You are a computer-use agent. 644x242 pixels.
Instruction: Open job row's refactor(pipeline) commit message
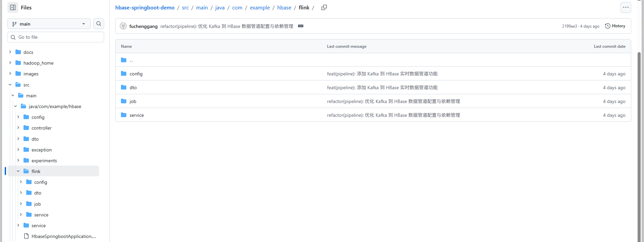tap(393, 101)
